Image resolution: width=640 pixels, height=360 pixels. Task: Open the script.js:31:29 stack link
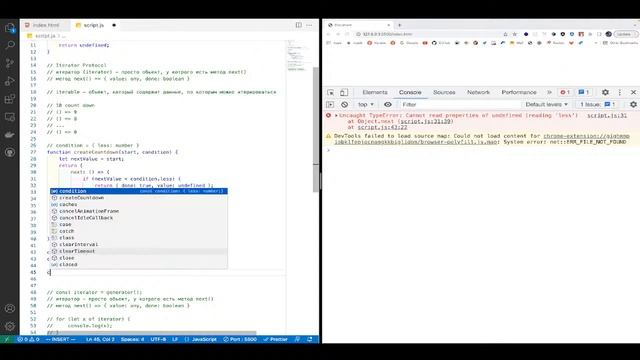click(x=426, y=121)
